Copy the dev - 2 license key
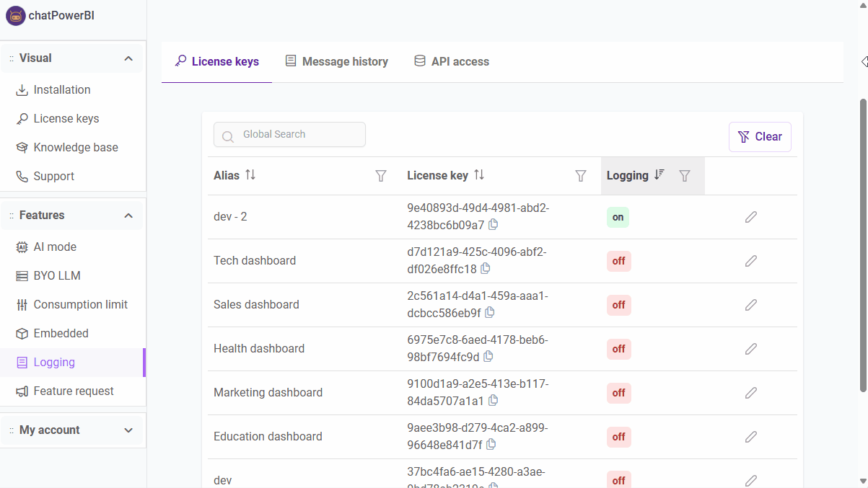The height and width of the screenshot is (488, 868). (494, 224)
